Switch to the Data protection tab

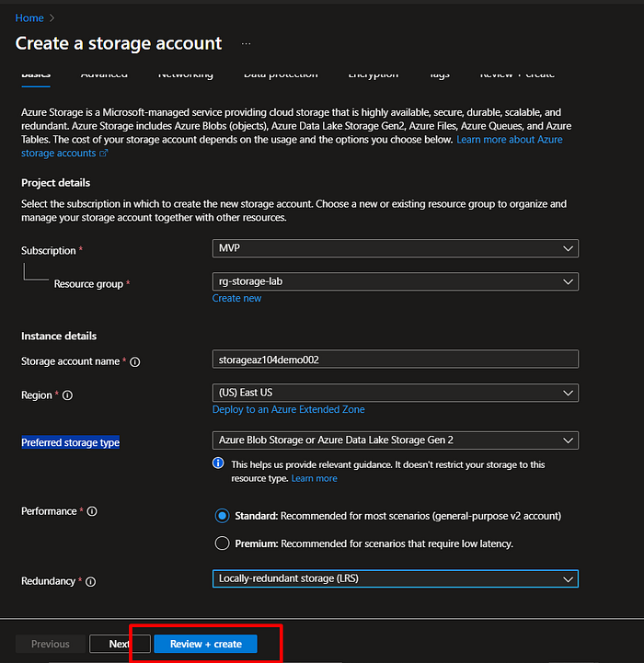[281, 74]
